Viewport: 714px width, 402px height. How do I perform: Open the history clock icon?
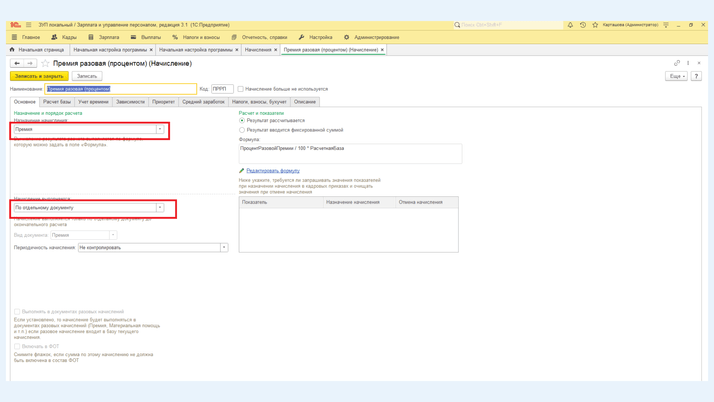point(583,25)
